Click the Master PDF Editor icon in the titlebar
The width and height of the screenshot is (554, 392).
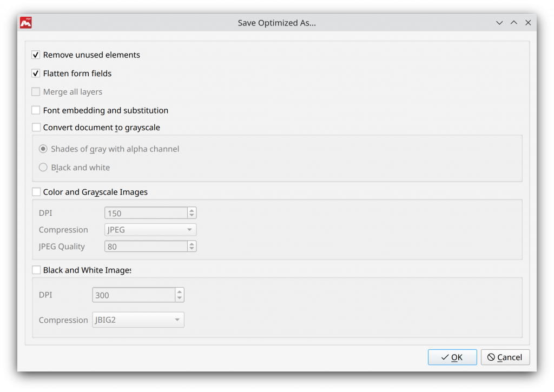(x=25, y=22)
